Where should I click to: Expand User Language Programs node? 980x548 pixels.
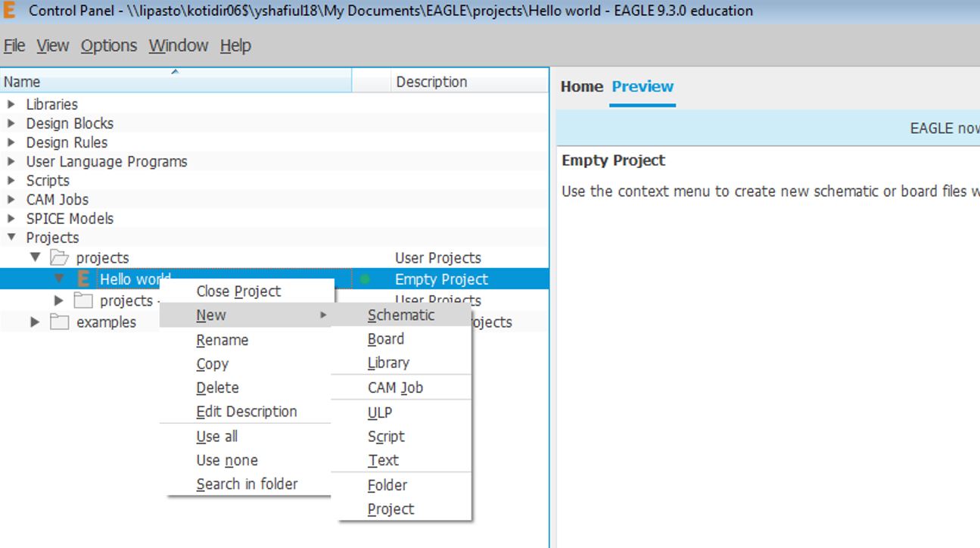point(11,161)
